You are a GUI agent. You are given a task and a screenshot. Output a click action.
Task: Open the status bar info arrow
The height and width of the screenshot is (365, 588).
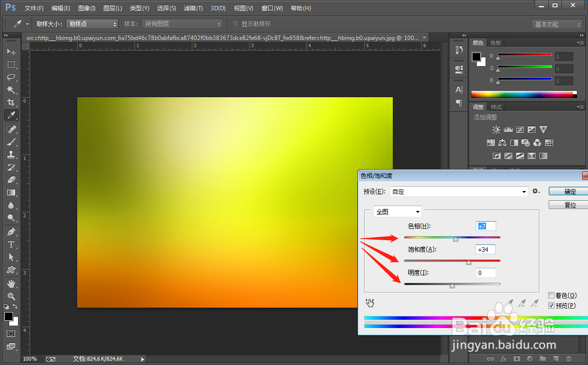coord(142,359)
